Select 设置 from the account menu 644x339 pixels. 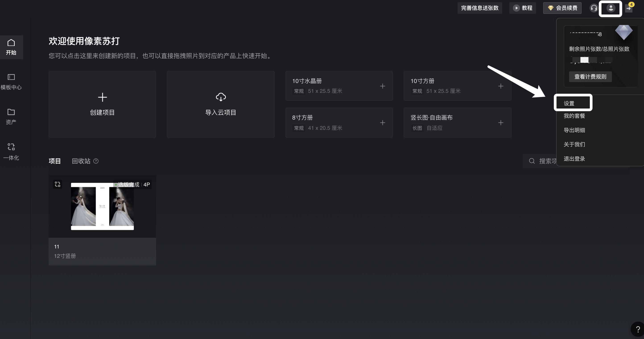[x=569, y=103]
